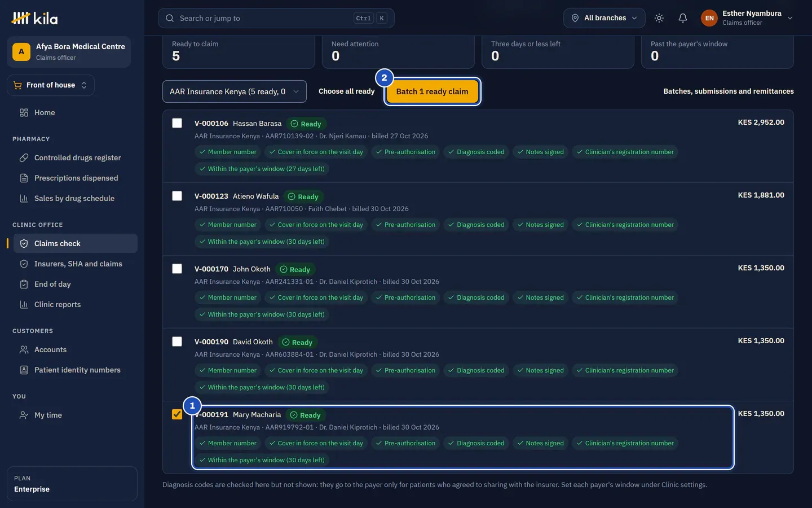Open the notifications bell
The height and width of the screenshot is (508, 812).
tap(683, 18)
